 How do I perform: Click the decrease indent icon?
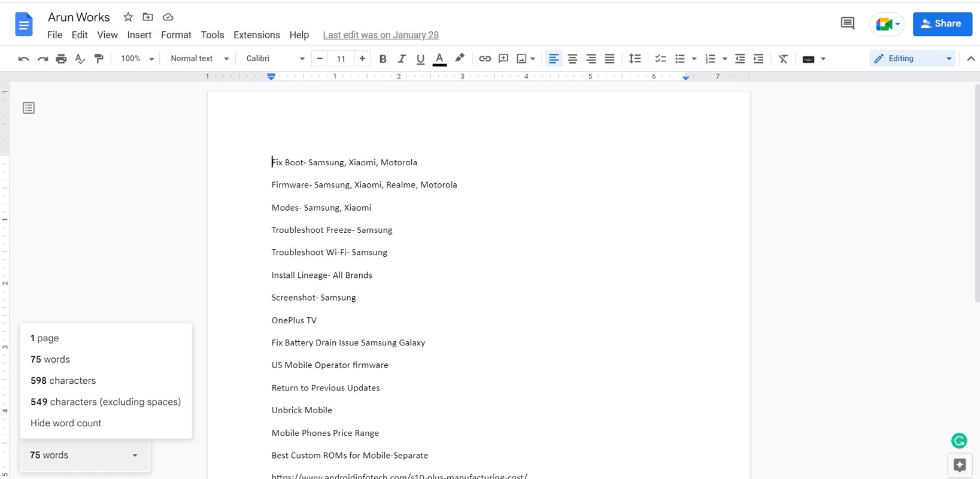tap(740, 59)
